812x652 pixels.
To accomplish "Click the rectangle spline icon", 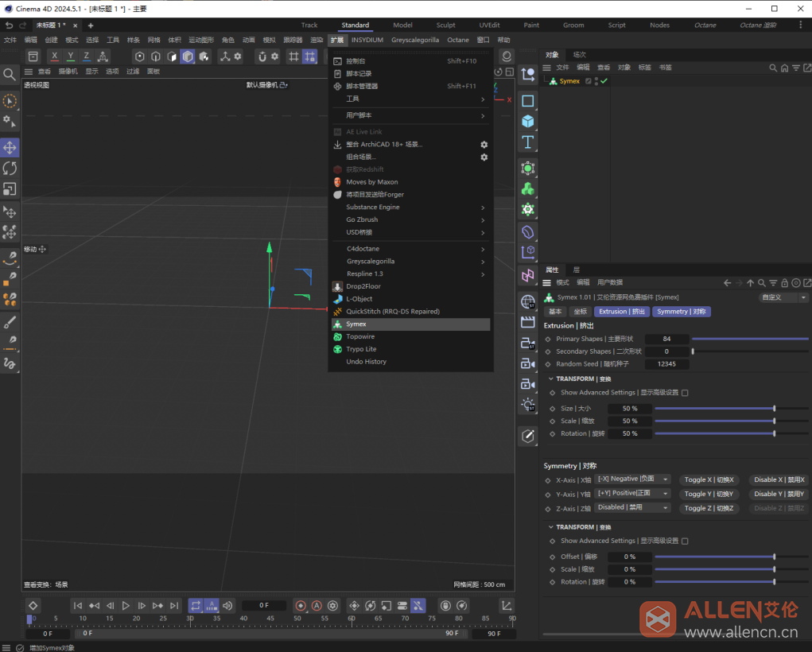I will (528, 101).
